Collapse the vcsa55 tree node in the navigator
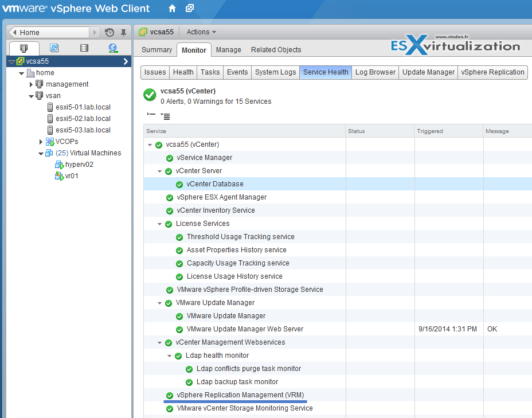 [x=12, y=62]
